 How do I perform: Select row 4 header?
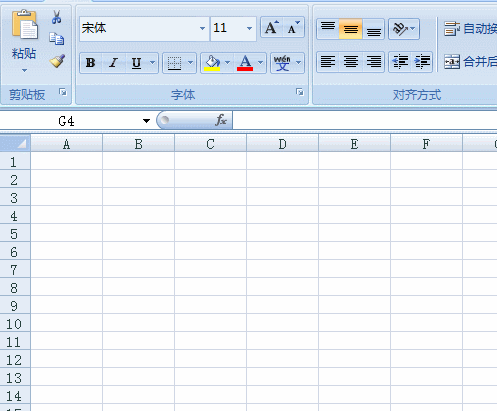(x=15, y=216)
